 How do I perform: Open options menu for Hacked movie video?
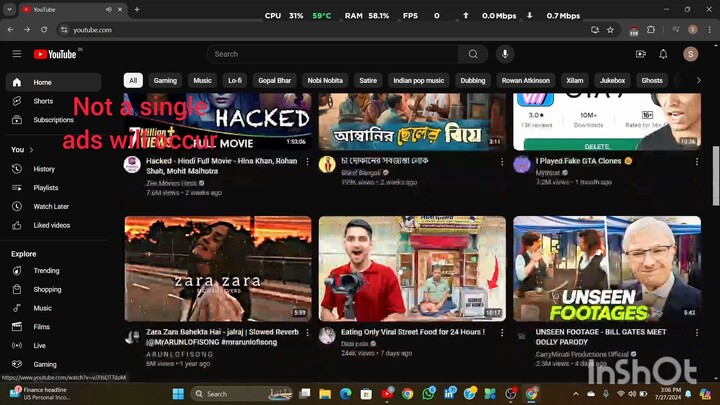pyautogui.click(x=307, y=162)
